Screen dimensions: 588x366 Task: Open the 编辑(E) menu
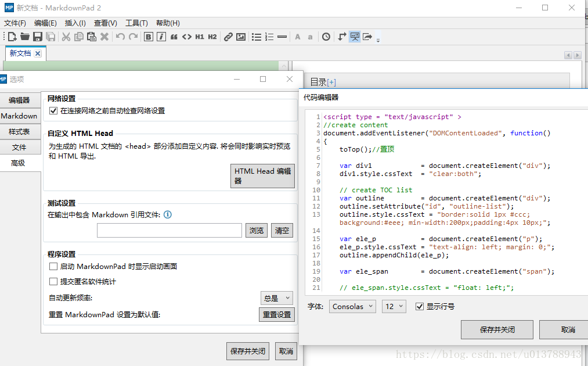pyautogui.click(x=45, y=23)
